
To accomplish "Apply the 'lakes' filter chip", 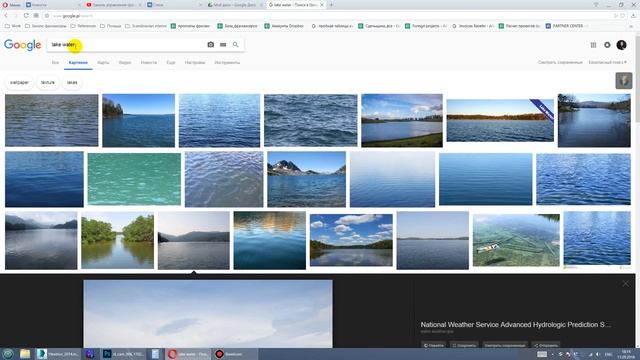I will click(x=72, y=82).
